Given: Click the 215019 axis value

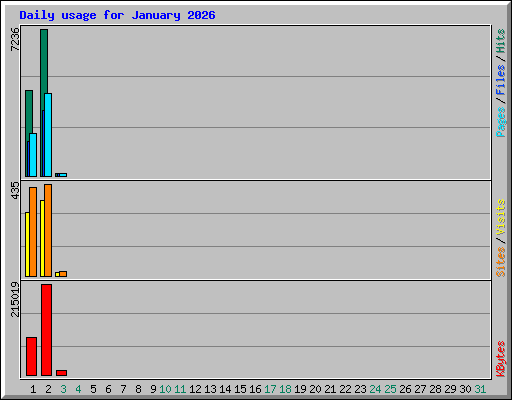Looking at the screenshot, I should tap(15, 299).
